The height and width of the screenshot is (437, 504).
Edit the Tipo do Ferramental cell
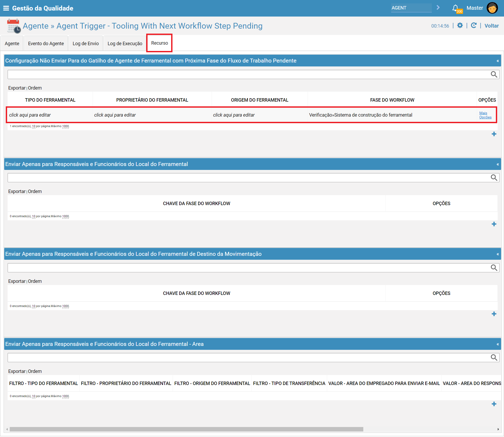click(x=50, y=115)
